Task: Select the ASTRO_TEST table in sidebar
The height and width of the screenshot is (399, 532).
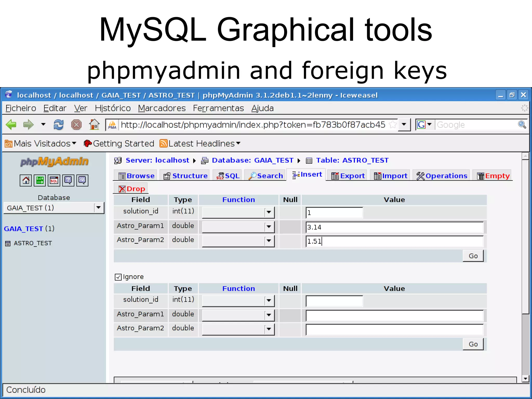Action: [33, 243]
